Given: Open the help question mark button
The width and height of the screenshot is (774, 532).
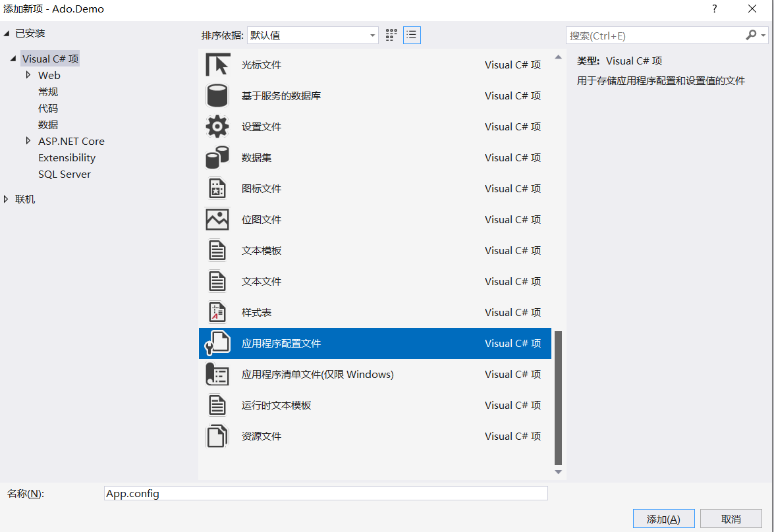Looking at the screenshot, I should point(714,9).
